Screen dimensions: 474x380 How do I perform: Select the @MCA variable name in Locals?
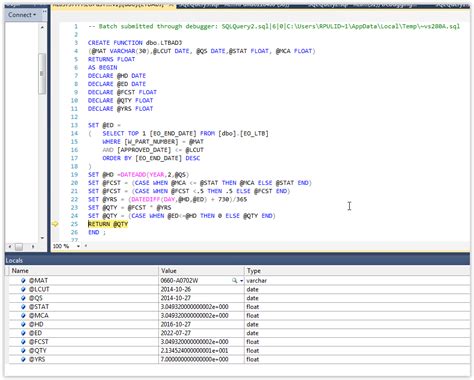(39, 316)
